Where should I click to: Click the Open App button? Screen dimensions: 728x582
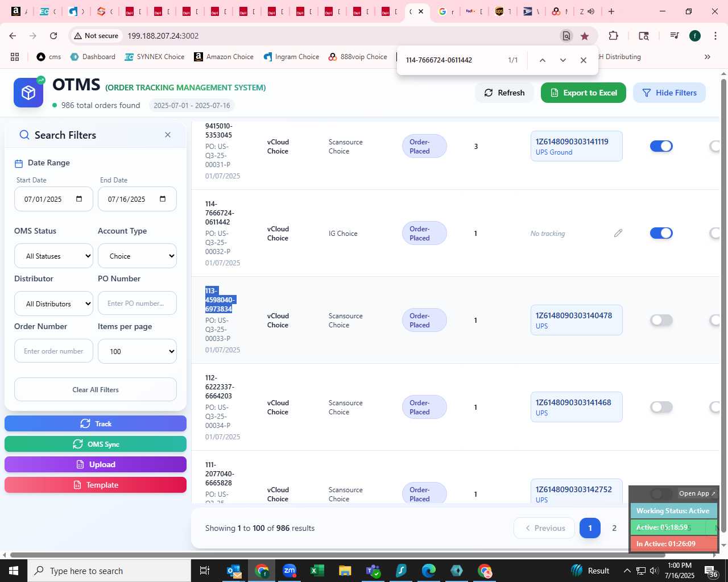[x=697, y=493]
